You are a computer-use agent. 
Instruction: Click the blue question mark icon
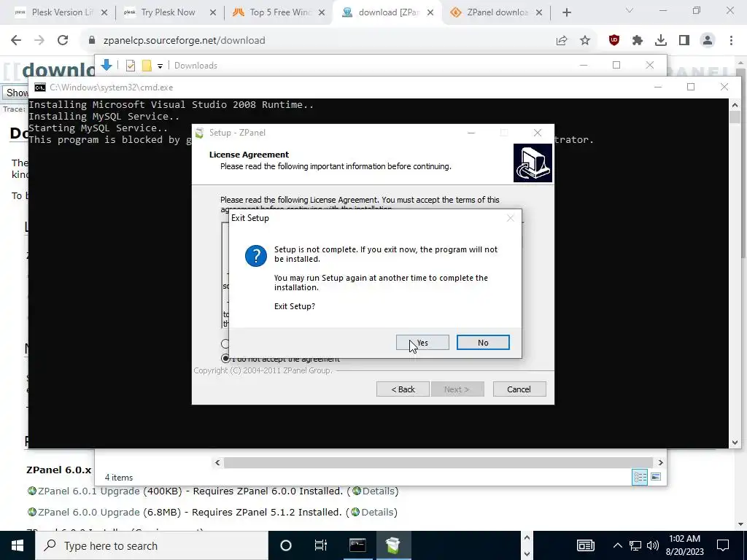pyautogui.click(x=256, y=256)
